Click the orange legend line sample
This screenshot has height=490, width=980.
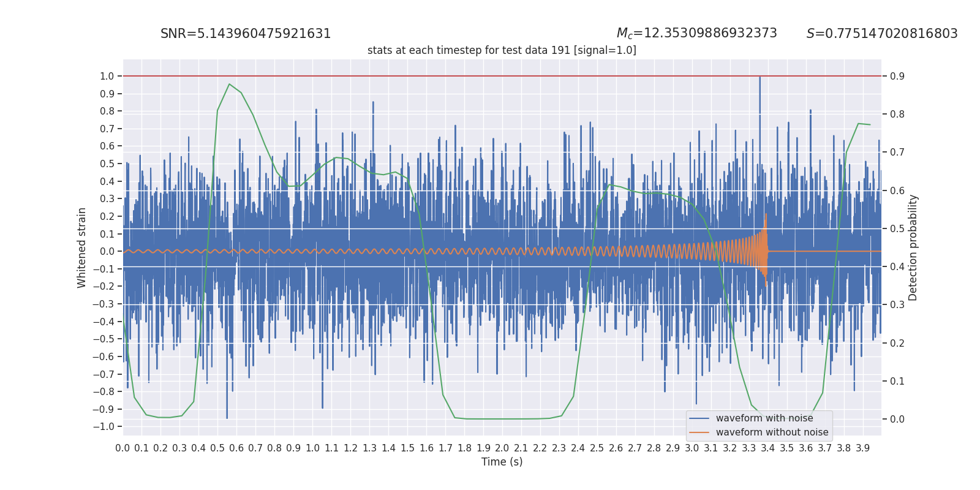click(x=699, y=432)
